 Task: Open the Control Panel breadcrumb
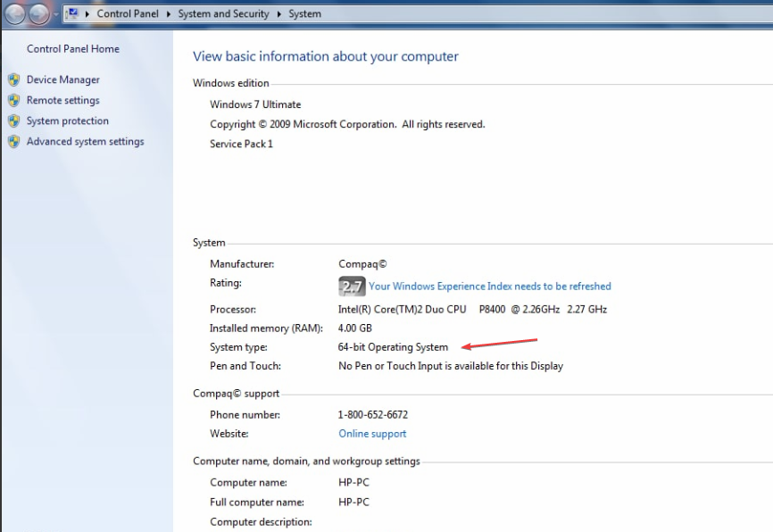tap(128, 13)
